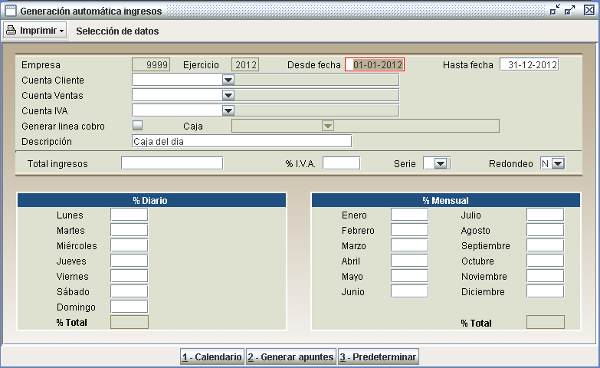Focus the Hasta fecha date field
Viewport: 600px width, 368px height.
(x=529, y=65)
